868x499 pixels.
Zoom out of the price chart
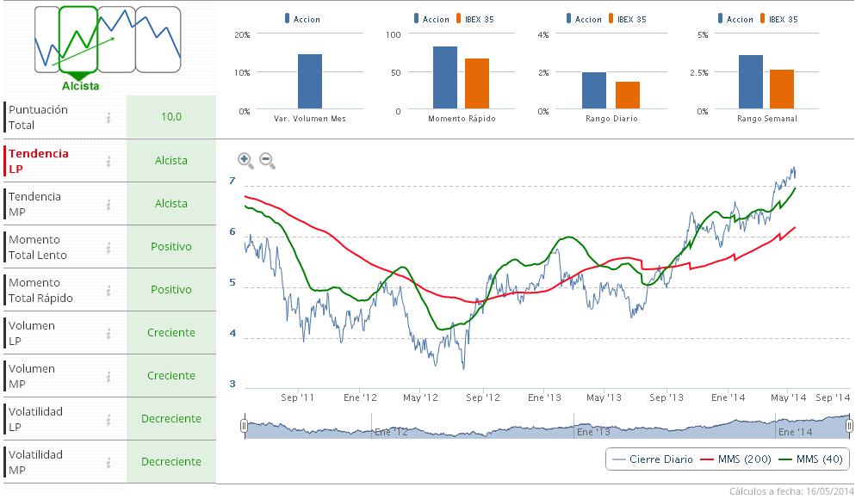tap(267, 161)
